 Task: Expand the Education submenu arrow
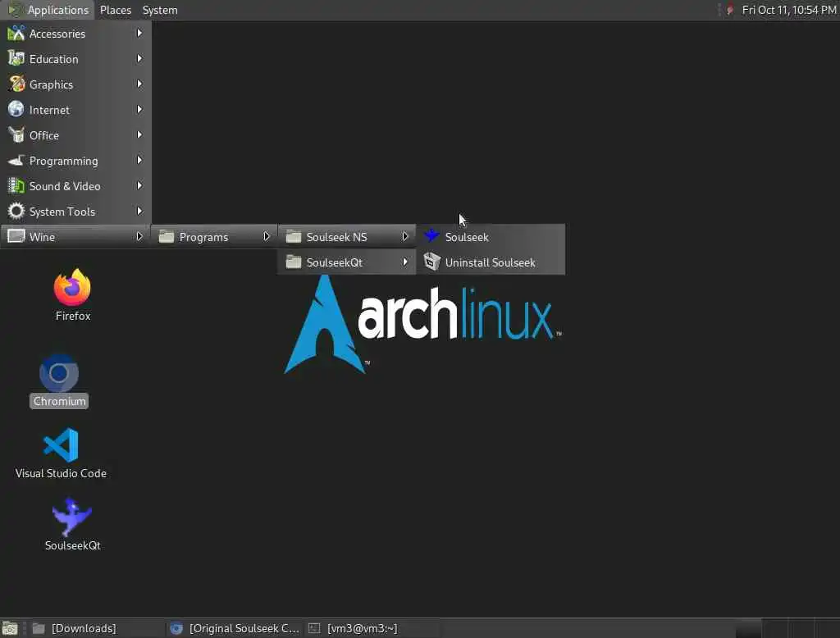click(139, 58)
